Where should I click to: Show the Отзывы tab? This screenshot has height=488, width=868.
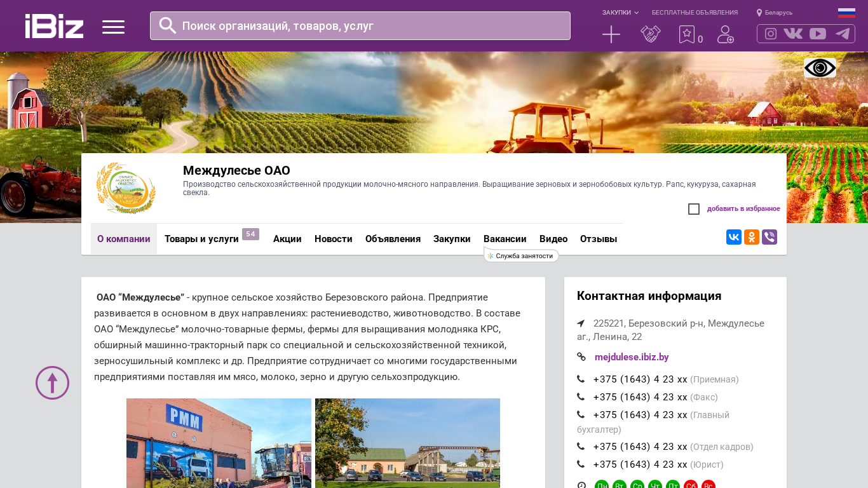coord(599,239)
